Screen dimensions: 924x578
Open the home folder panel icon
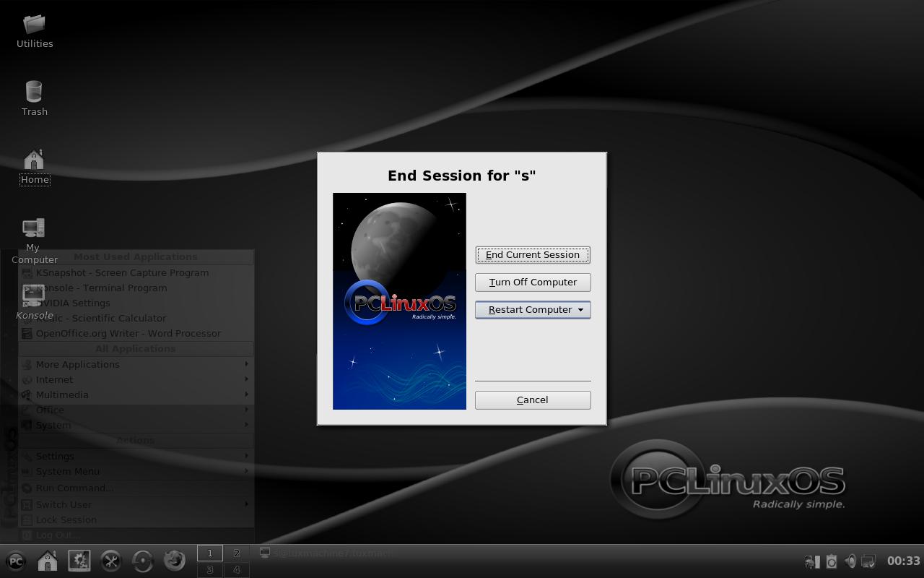point(48,561)
